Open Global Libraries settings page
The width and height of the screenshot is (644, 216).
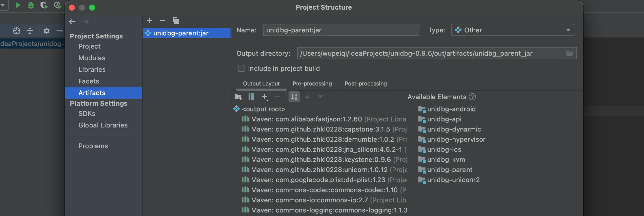coord(103,125)
